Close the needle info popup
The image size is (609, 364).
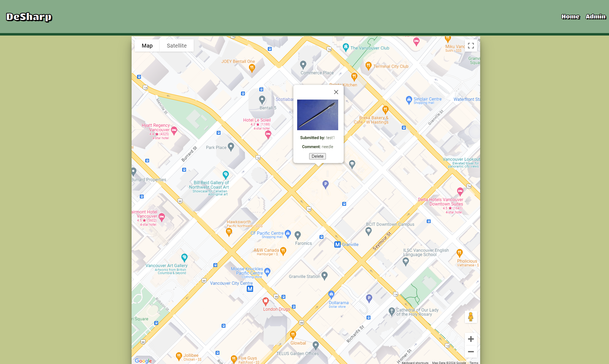336,92
